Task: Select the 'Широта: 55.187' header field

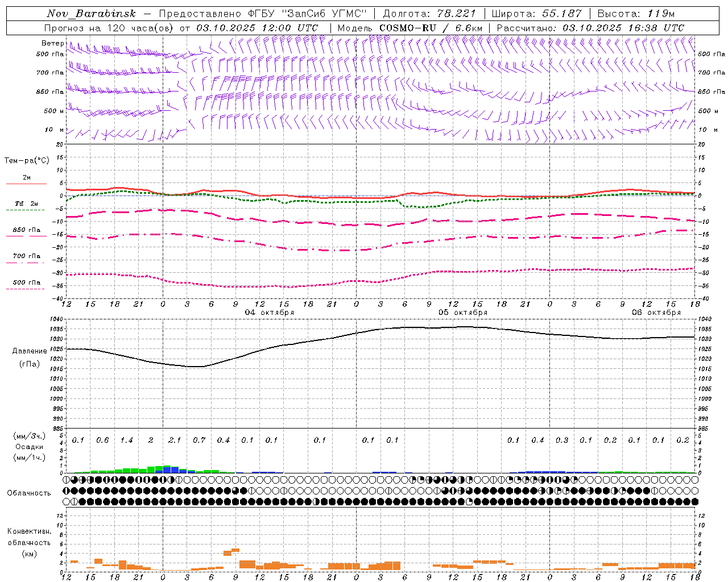Action: pyautogui.click(x=536, y=14)
